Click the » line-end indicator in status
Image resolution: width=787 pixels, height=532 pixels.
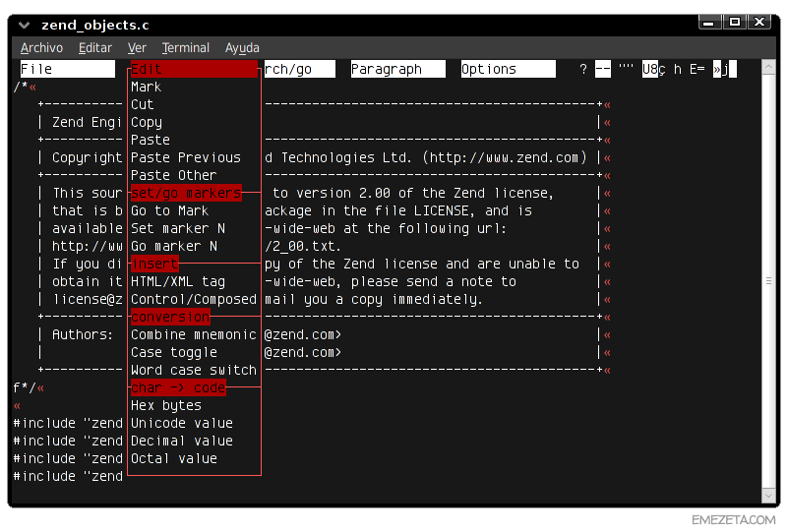point(717,69)
